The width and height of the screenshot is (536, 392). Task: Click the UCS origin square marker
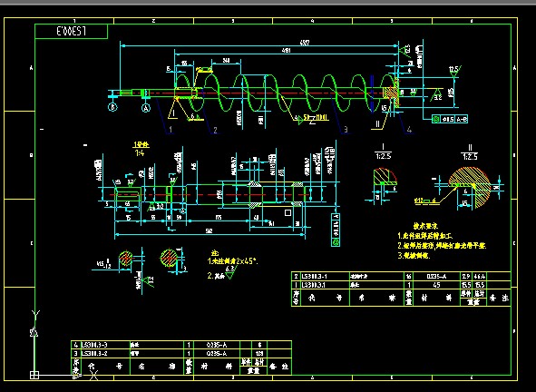click(34, 375)
